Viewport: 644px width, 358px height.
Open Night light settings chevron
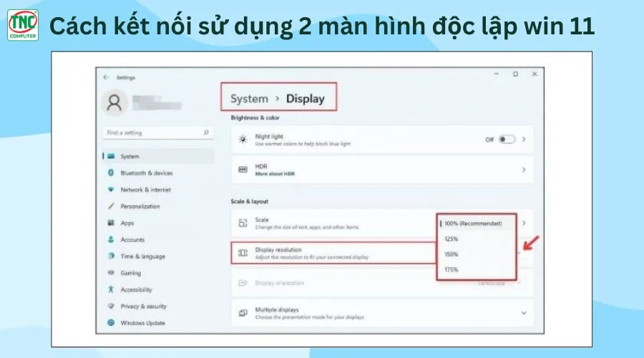pos(524,140)
